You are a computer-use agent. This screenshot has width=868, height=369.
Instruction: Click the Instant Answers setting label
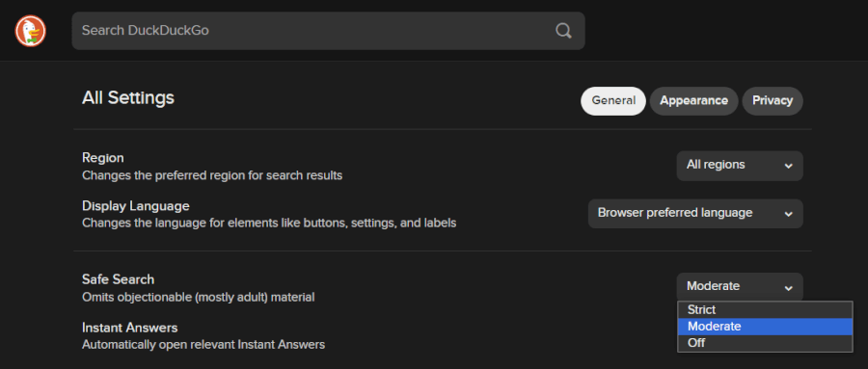point(129,328)
